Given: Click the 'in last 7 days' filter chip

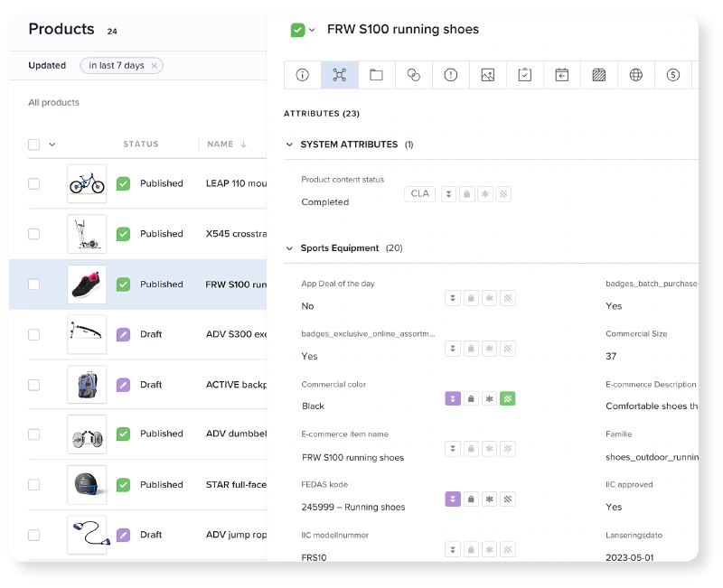Looking at the screenshot, I should pos(121,65).
